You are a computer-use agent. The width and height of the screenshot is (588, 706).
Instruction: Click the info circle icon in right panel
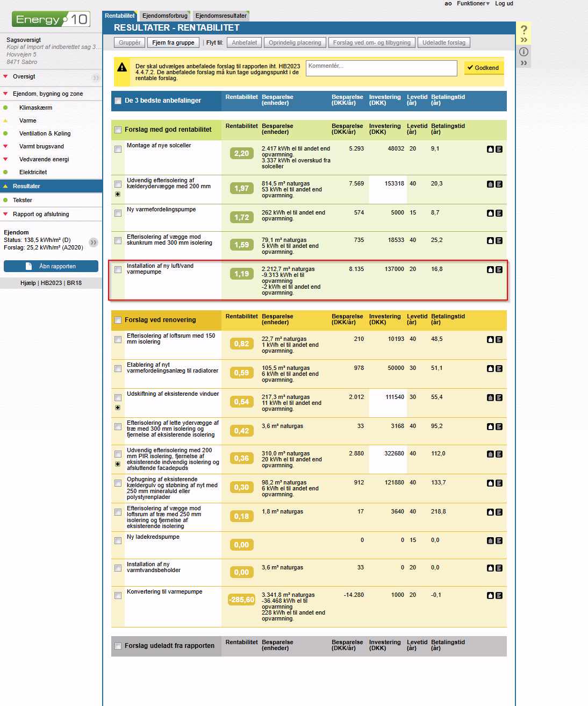coord(524,52)
